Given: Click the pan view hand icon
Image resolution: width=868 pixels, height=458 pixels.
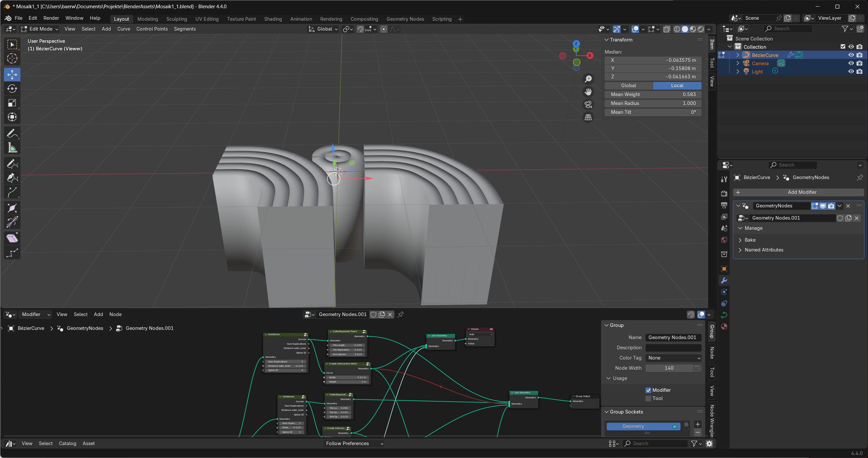Looking at the screenshot, I should tap(588, 92).
